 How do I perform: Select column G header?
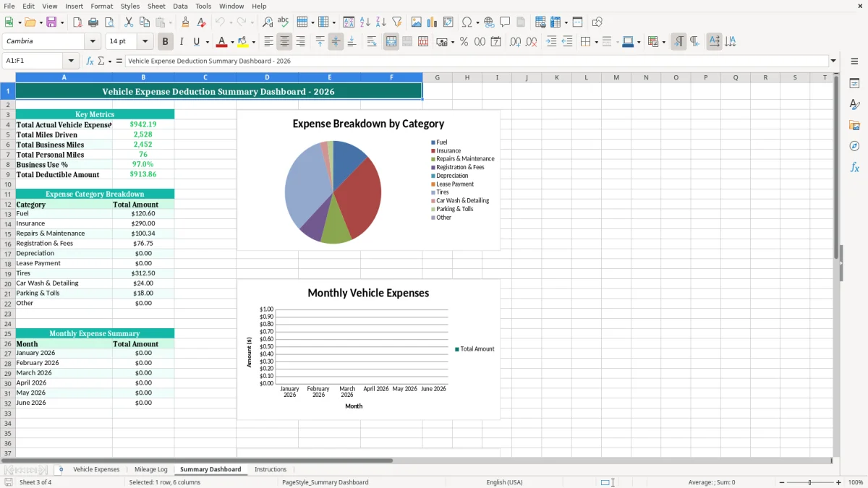437,77
